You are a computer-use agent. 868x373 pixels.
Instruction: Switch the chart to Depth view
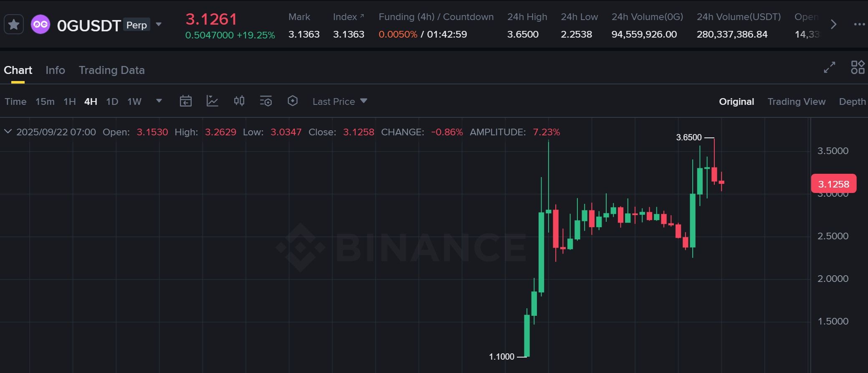coord(853,101)
